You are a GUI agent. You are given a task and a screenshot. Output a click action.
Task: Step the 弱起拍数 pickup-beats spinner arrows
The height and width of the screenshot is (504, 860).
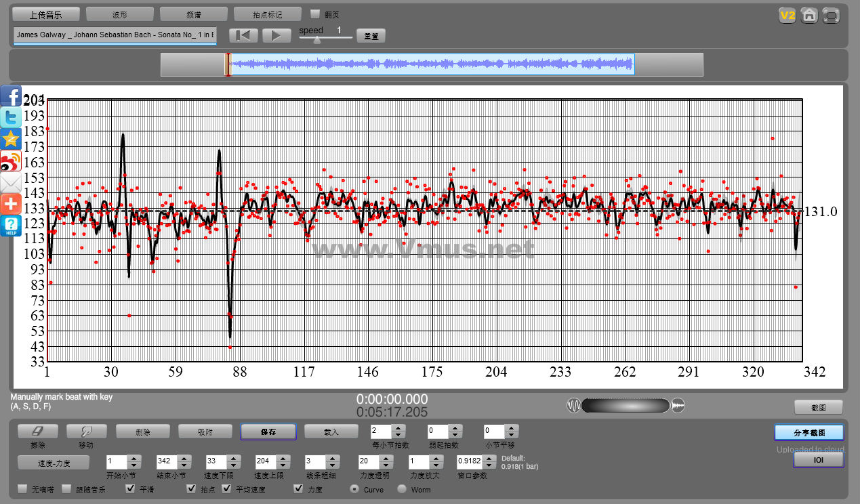(455, 432)
